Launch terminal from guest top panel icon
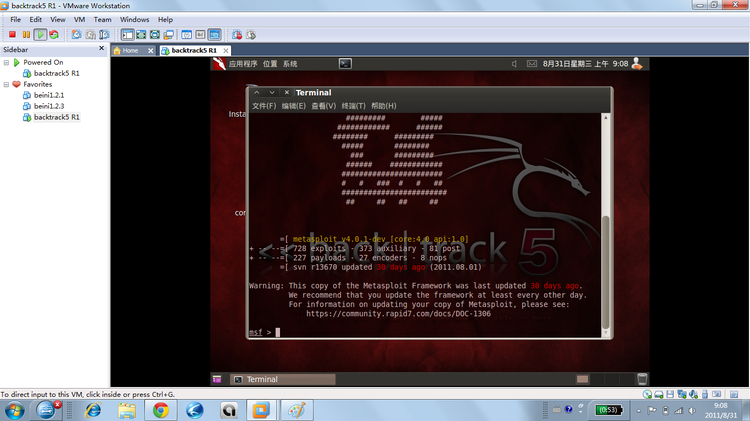Image resolution: width=750 pixels, height=421 pixels. [345, 64]
